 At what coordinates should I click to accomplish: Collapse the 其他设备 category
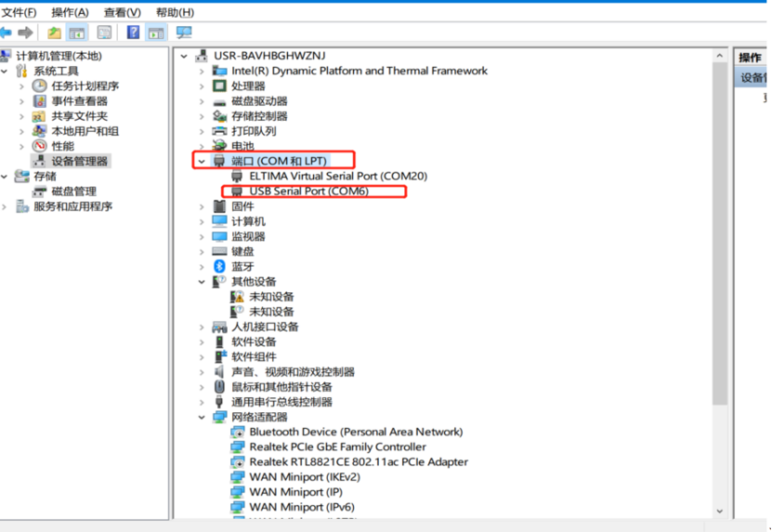pyautogui.click(x=202, y=281)
